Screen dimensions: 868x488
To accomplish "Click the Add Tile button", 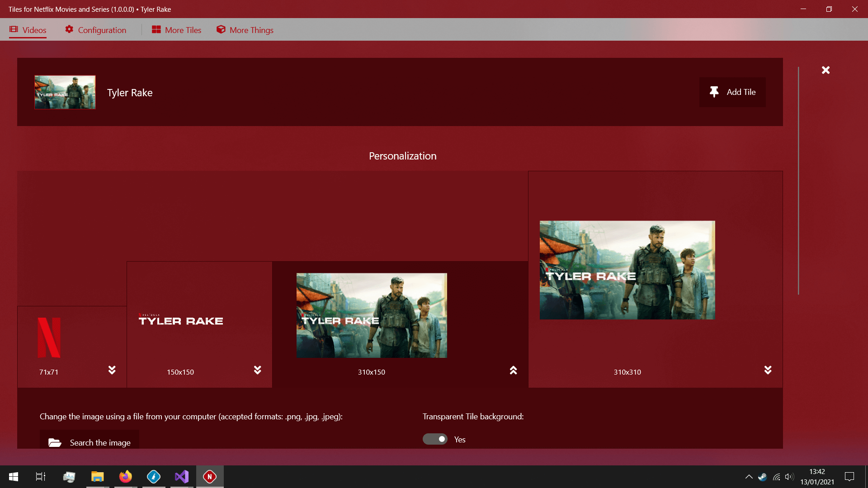I will (x=732, y=92).
